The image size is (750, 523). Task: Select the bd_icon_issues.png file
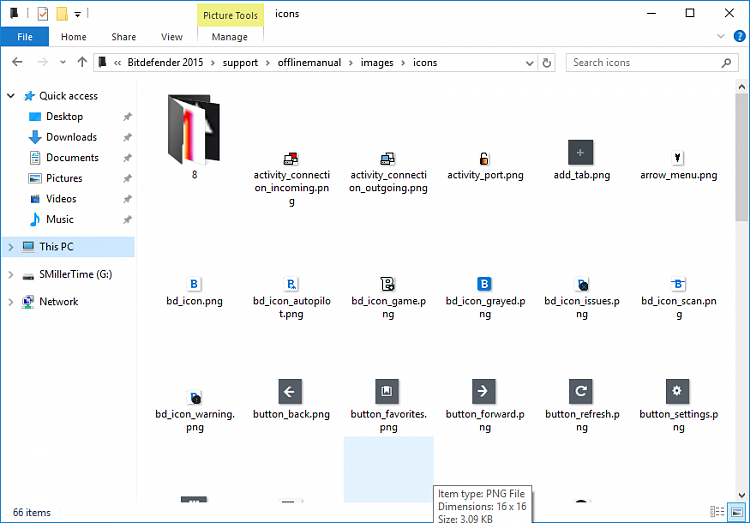(x=582, y=284)
